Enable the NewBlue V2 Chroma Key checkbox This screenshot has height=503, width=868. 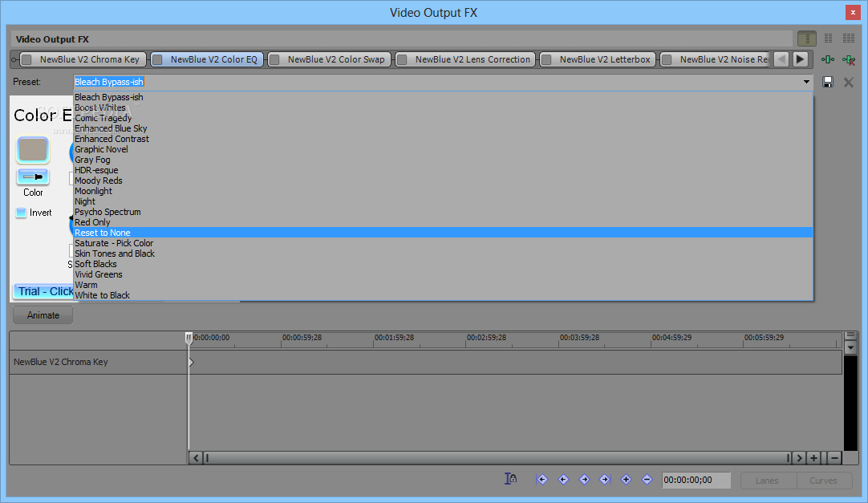click(x=26, y=59)
